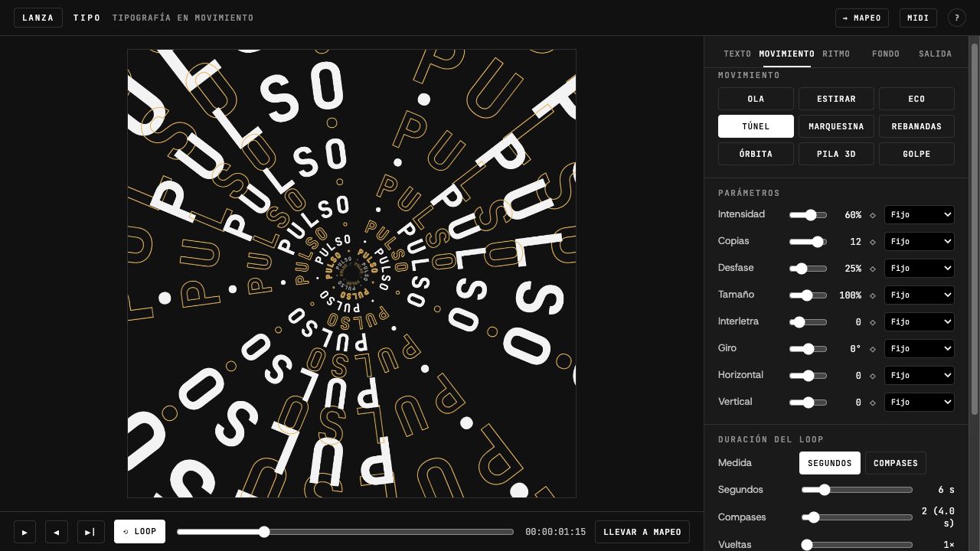Toggle the diamond icon beside Copias
The height and width of the screenshot is (551, 980).
(x=873, y=243)
